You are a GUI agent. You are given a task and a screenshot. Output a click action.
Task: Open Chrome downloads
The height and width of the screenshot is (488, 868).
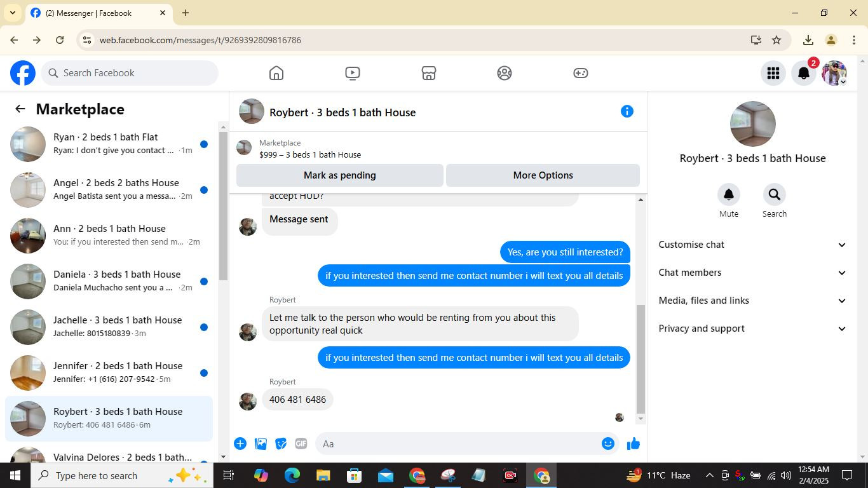[x=808, y=40]
